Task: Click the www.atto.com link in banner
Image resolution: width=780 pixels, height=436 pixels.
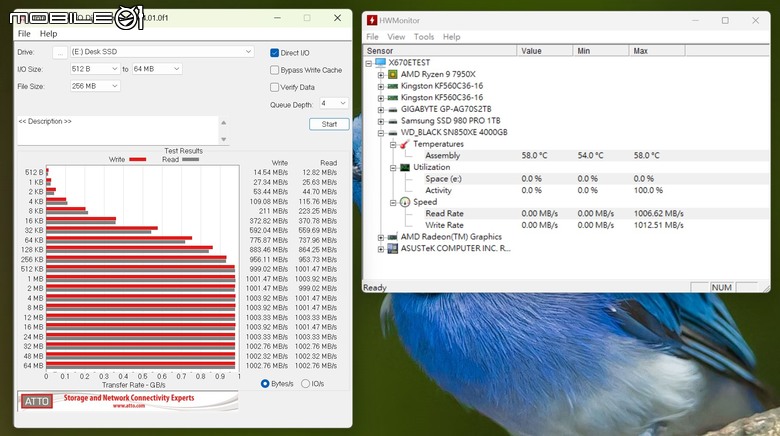Action: tap(129, 406)
